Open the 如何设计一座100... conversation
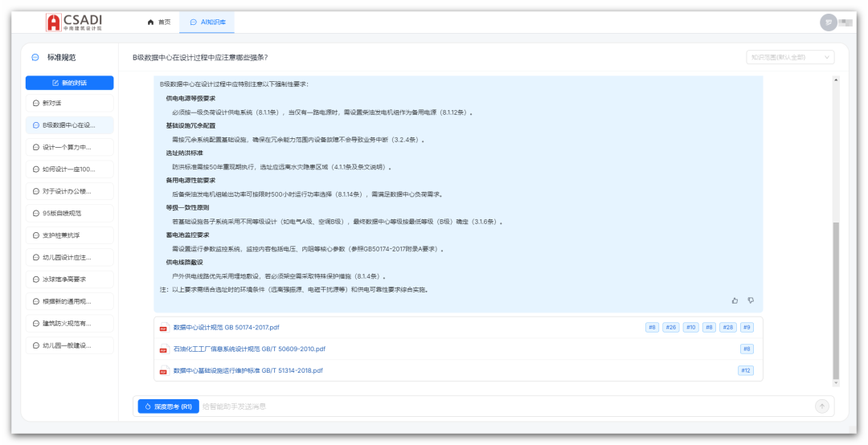868x445 pixels. tap(70, 169)
